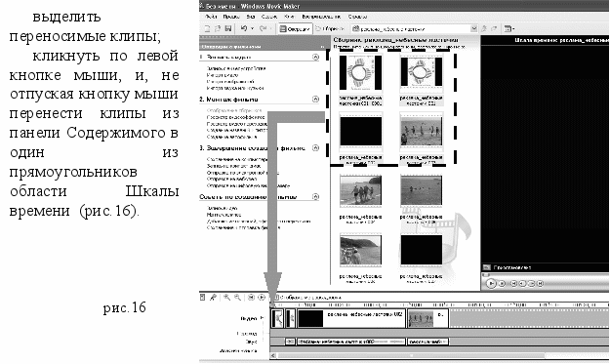
Task: Zoom in on the timeline with the magnifier plus
Action: [226, 298]
